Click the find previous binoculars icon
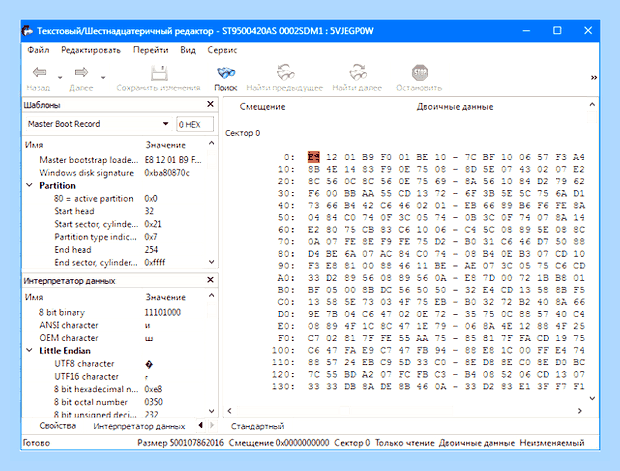 [285, 72]
